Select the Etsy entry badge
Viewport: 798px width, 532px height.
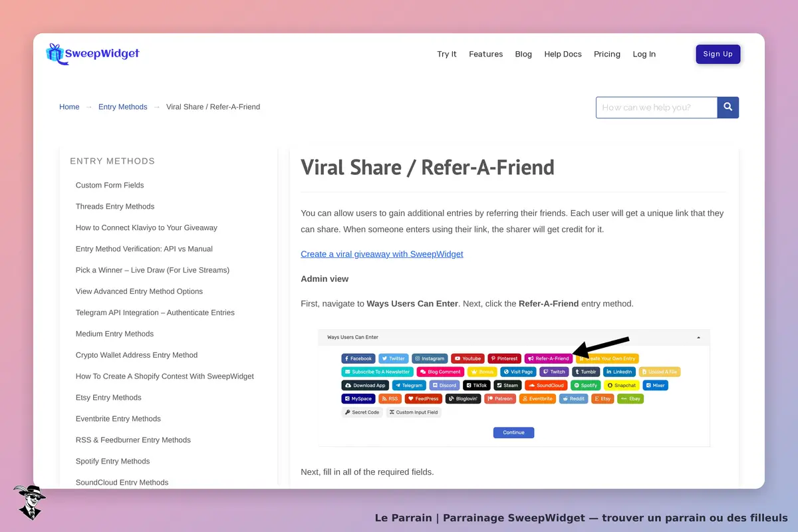tap(602, 398)
